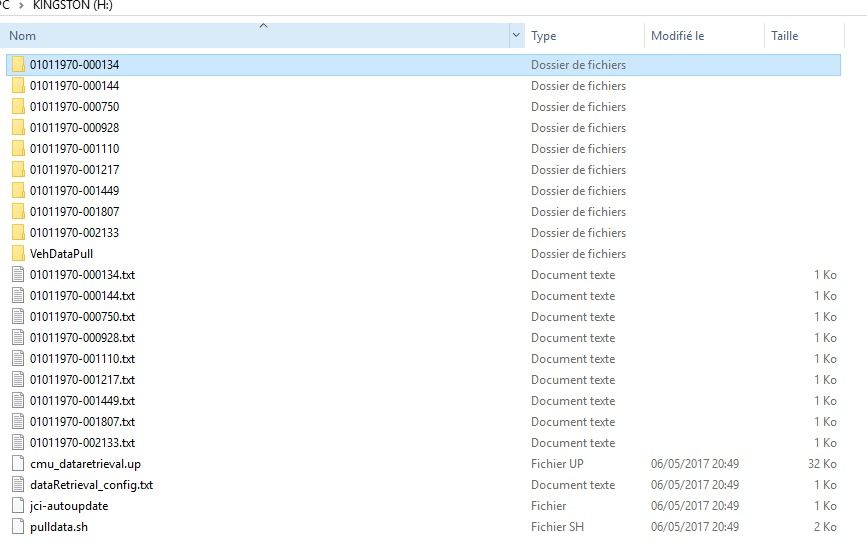Select folder name 01011970-000750
The image size is (867, 551).
pos(75,107)
